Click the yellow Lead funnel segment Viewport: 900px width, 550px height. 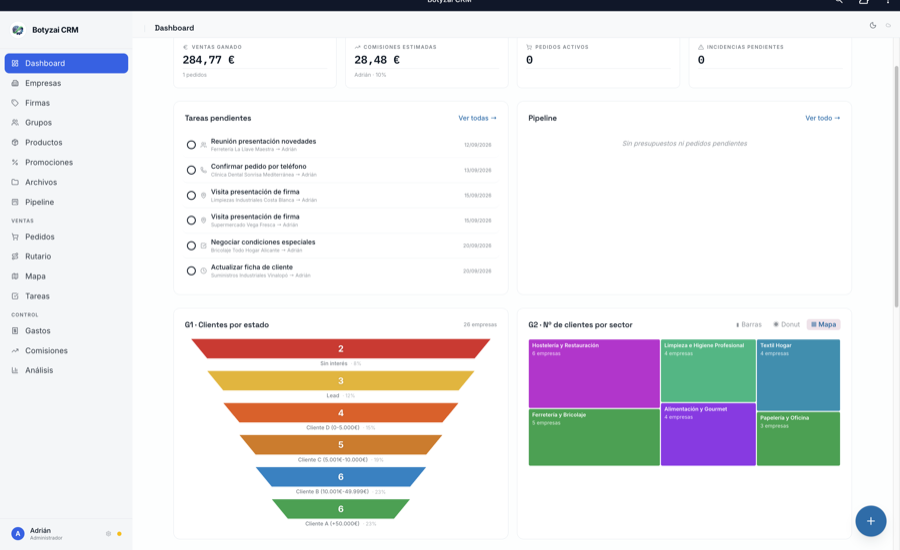point(340,381)
